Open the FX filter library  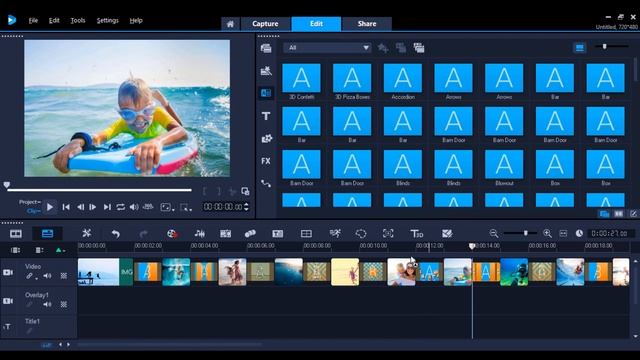[x=266, y=161]
